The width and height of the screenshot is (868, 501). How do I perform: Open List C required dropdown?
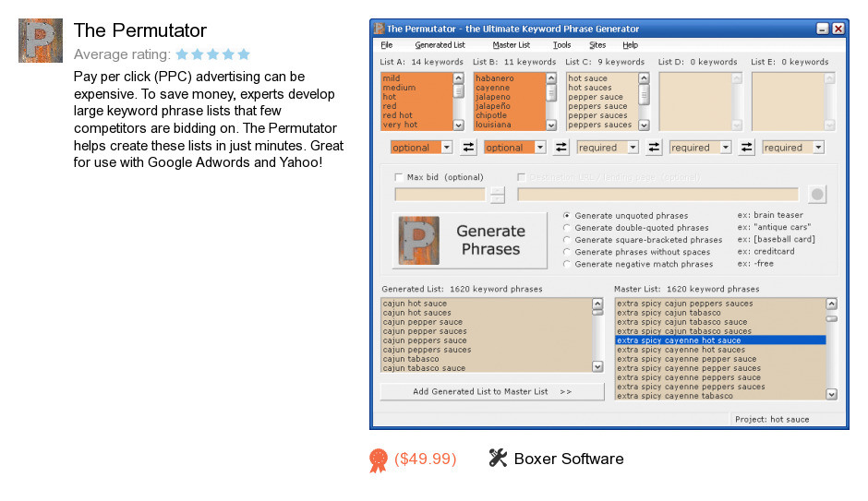(633, 148)
